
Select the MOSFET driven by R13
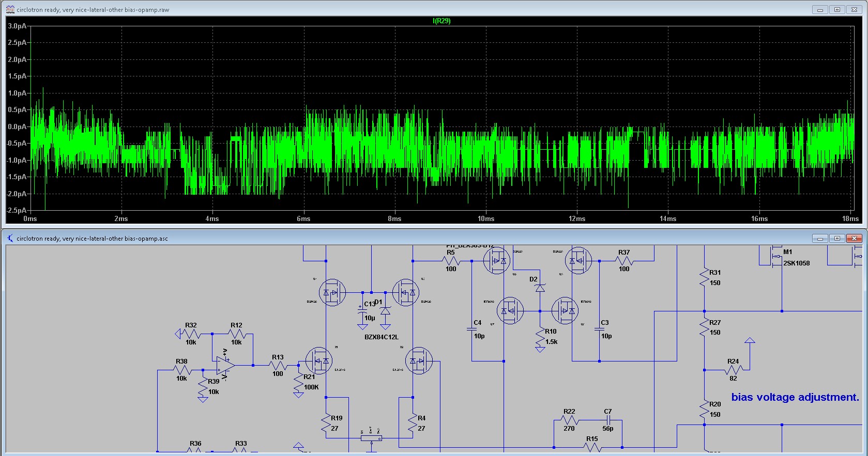point(319,361)
